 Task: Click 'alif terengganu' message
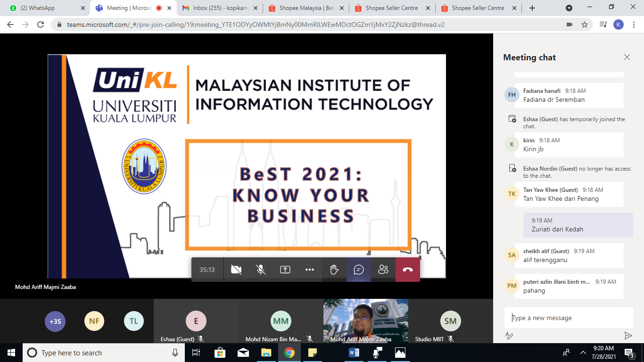545,260
